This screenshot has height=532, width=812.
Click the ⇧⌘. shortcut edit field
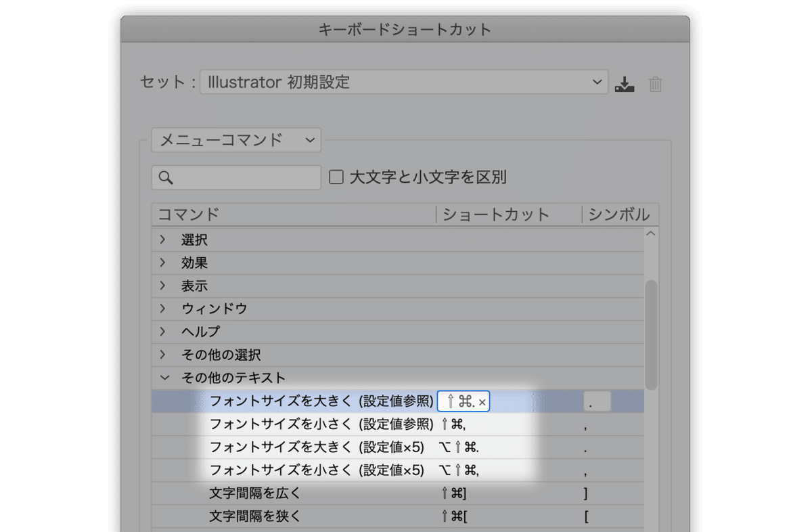pos(464,401)
